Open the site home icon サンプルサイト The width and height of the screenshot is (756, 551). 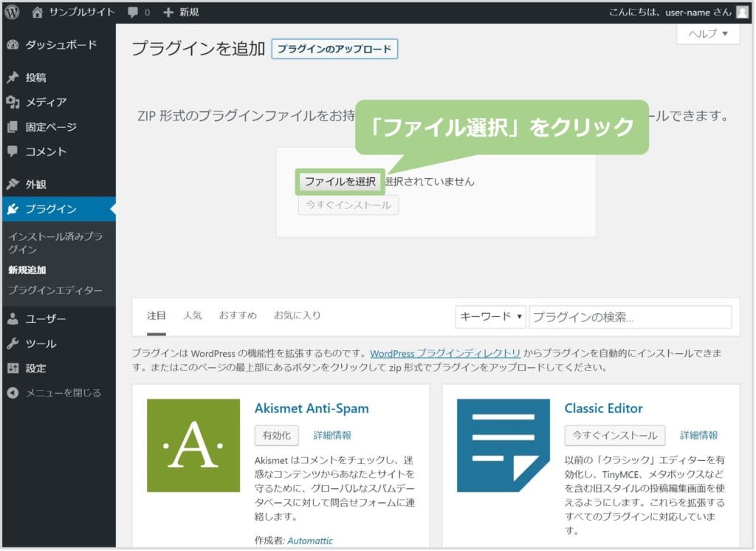click(x=38, y=12)
